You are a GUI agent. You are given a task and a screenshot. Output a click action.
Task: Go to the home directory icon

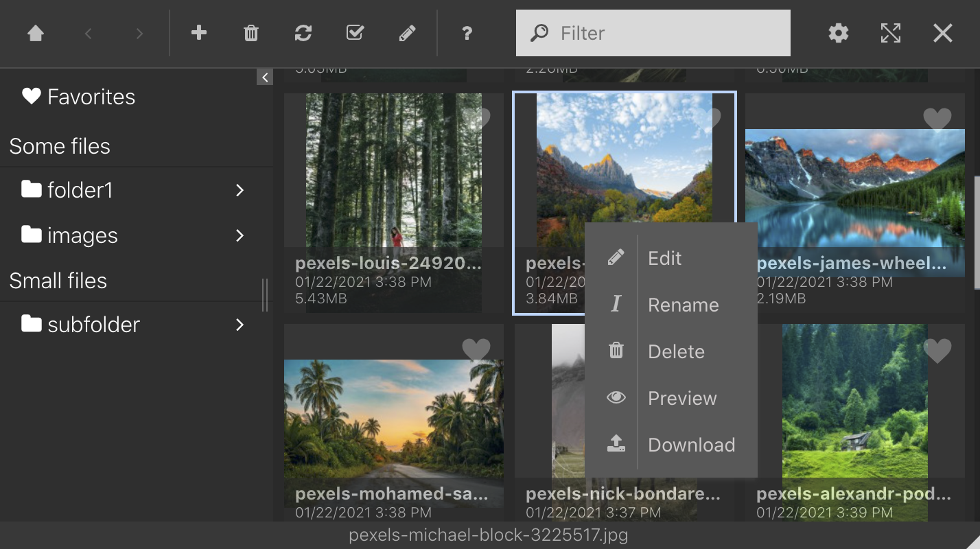[x=36, y=33]
